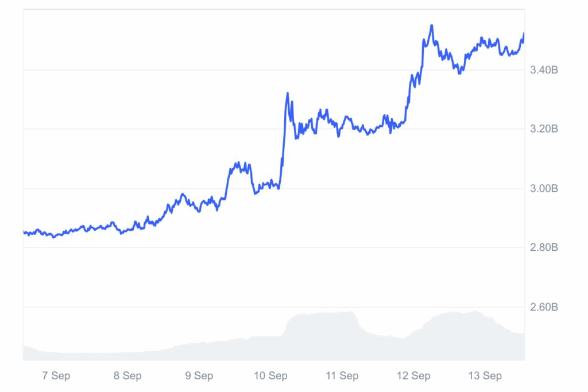Select the 2.60B y-axis label
Screen dimensions: 588x392
[545, 307]
